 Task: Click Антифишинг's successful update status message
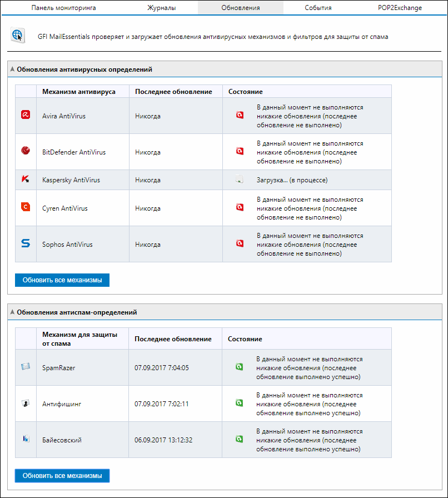(309, 404)
